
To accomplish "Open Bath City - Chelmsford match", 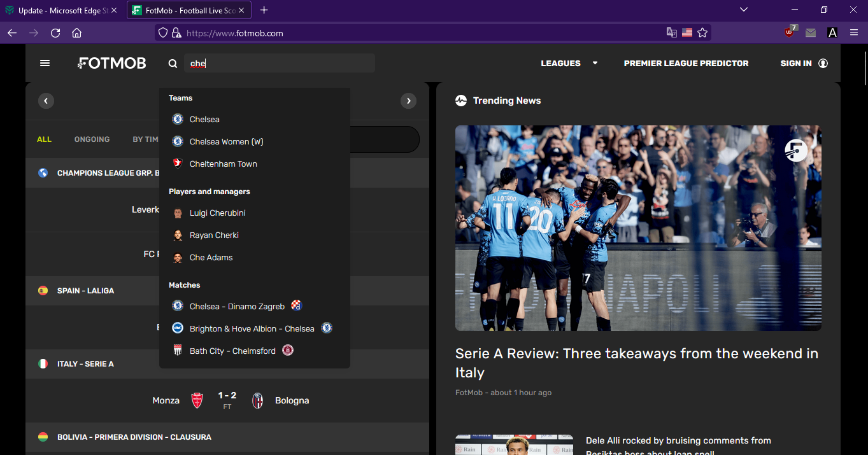I will click(255, 351).
